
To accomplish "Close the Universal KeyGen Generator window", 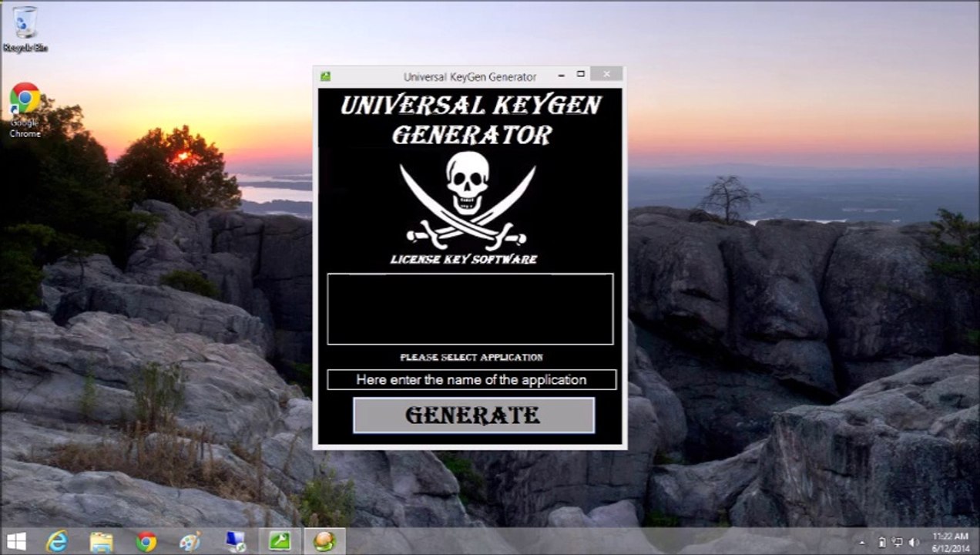I will pos(607,75).
